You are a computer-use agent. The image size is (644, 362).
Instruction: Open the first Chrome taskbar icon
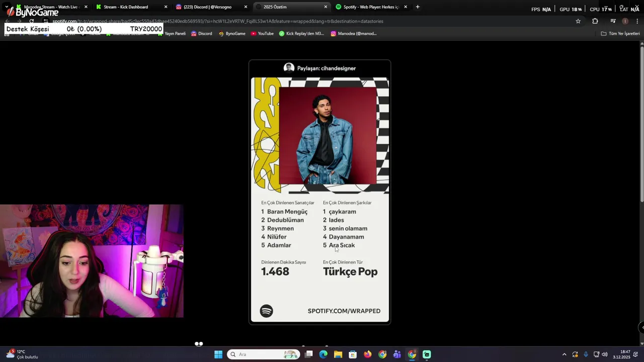pos(382,354)
